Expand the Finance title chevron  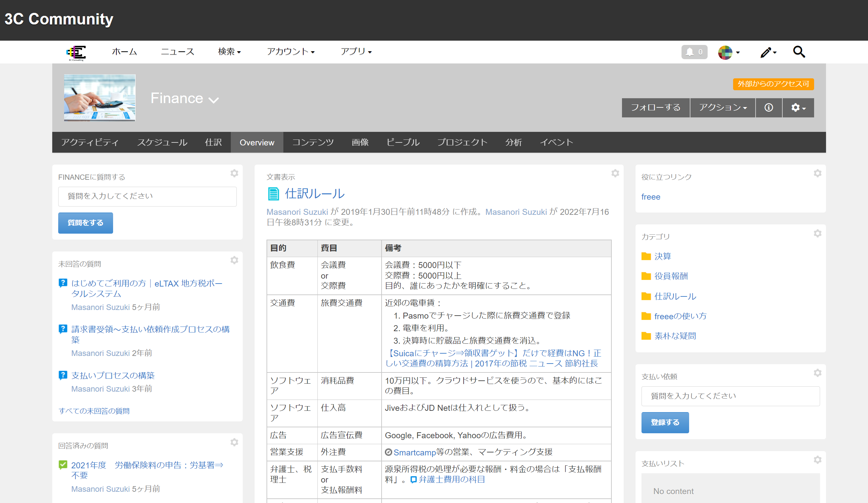point(214,100)
